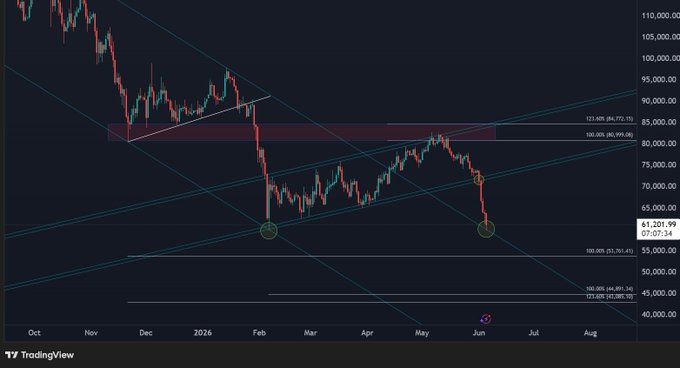
Task: Click the 55,000.00 price axis label
Action: pos(659,250)
